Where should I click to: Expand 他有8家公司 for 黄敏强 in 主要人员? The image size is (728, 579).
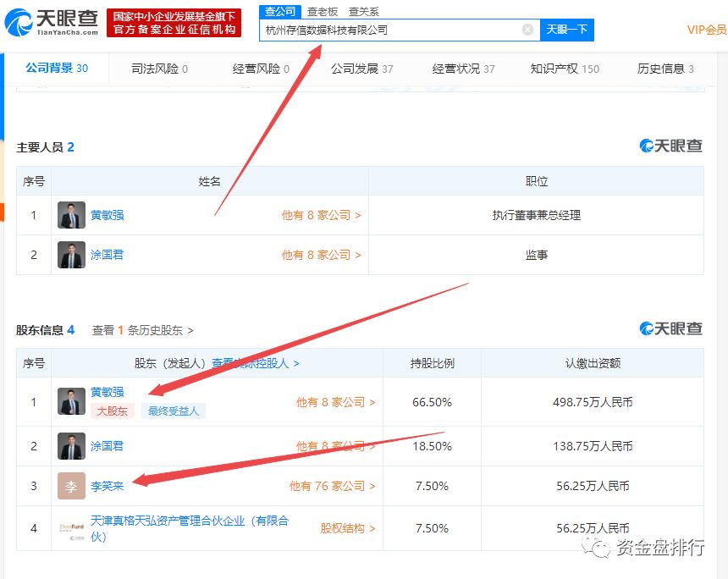[x=321, y=215]
